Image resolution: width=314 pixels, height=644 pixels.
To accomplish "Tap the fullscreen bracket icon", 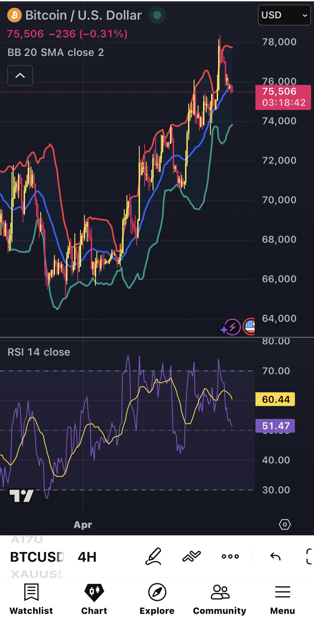I will (310, 556).
